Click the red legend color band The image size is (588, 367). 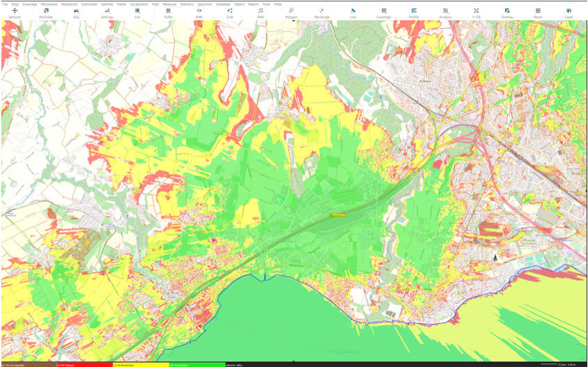84,364
